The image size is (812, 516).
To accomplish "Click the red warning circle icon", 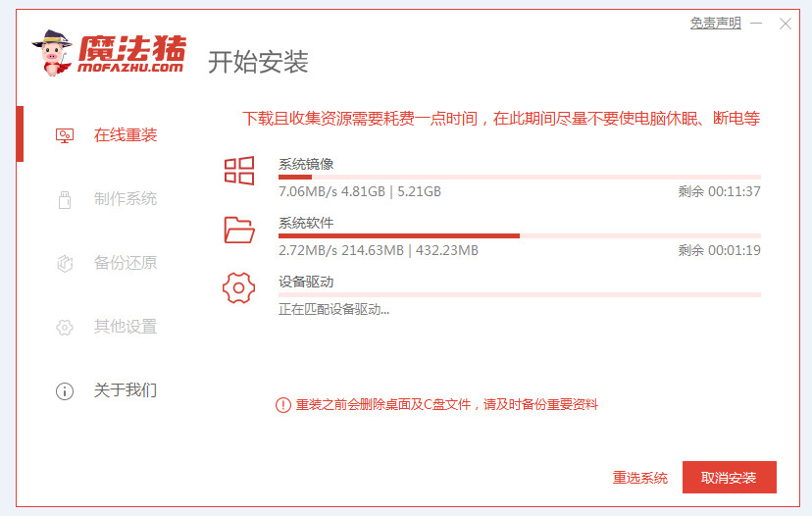I will [283, 404].
